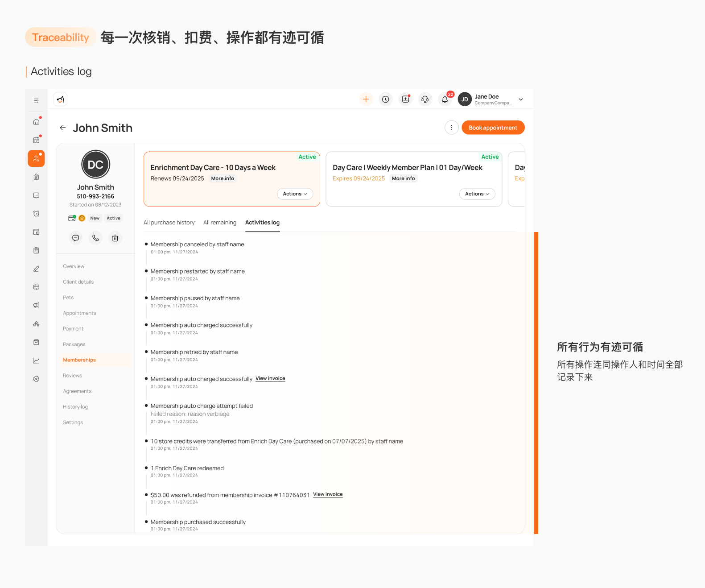Select Appointments in client side menu
Image resolution: width=705 pixels, height=588 pixels.
[x=79, y=313]
